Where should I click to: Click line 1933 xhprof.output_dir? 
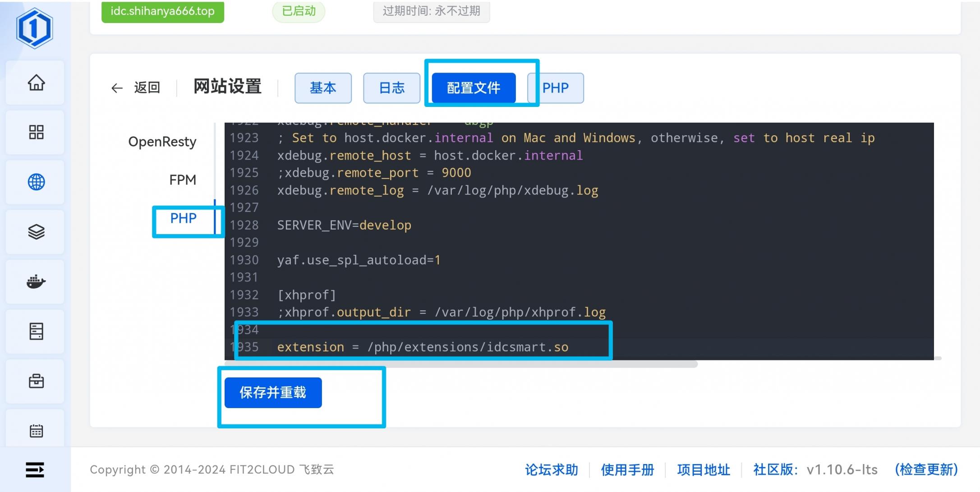[x=442, y=312]
